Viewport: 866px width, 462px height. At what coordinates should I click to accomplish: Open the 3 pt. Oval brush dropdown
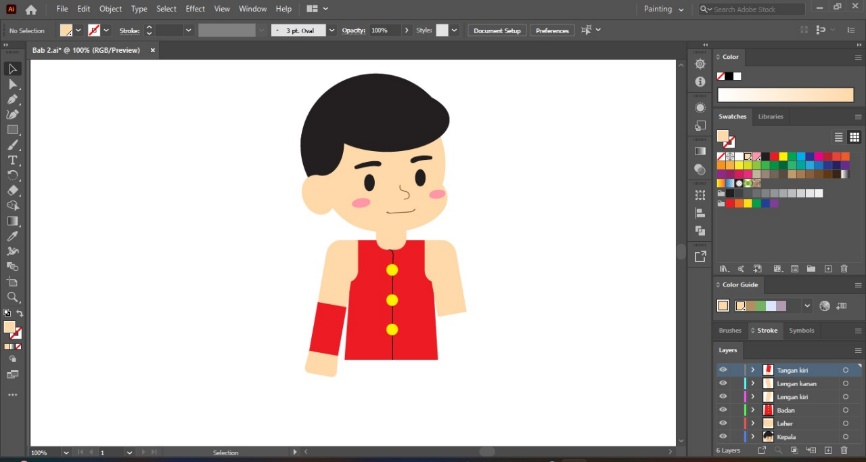tap(332, 30)
